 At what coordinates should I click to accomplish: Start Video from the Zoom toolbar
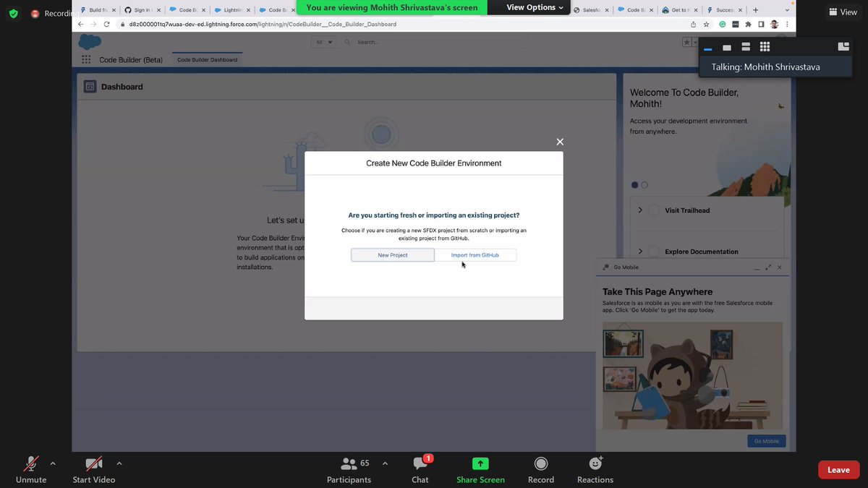tap(94, 469)
